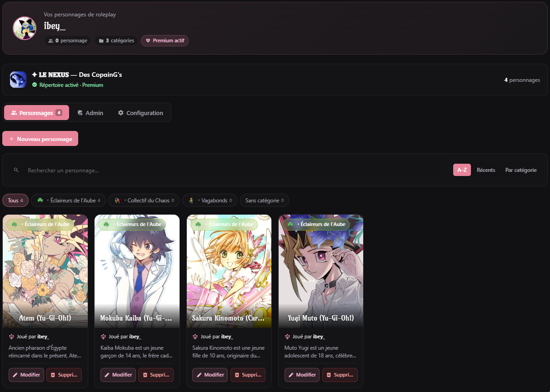Click the 0 personnage chip
This screenshot has height=392, width=550.
coord(68,40)
